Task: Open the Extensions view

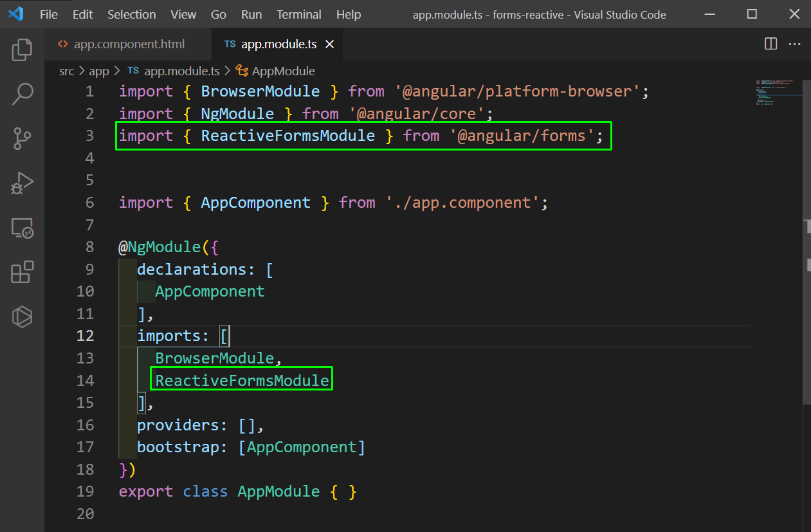Action: click(23, 272)
